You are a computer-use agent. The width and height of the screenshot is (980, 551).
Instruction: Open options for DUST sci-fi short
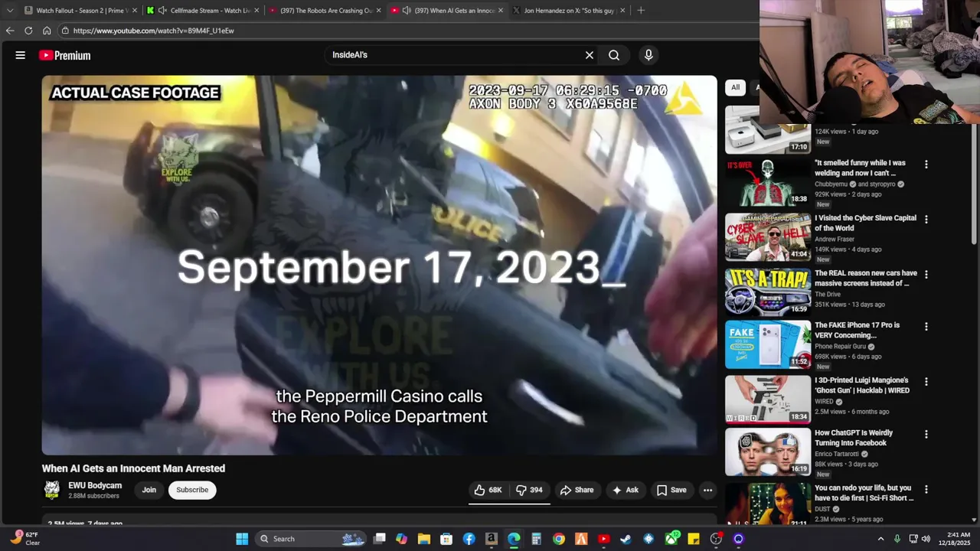point(926,490)
